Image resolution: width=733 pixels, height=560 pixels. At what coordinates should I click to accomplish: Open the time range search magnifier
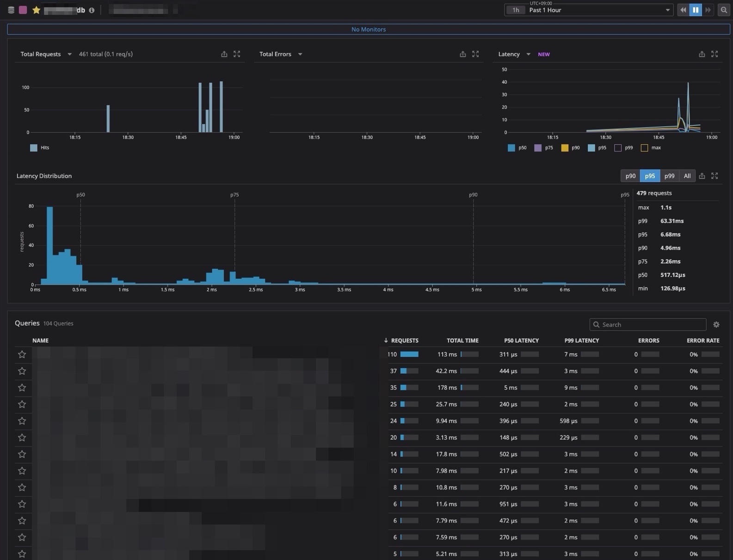coord(724,10)
